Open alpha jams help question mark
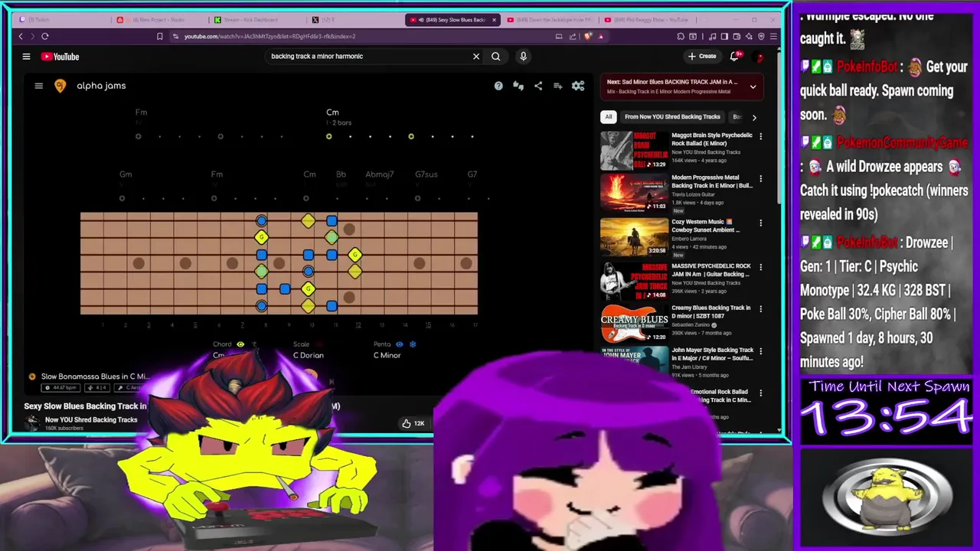980x551 pixels. [498, 86]
